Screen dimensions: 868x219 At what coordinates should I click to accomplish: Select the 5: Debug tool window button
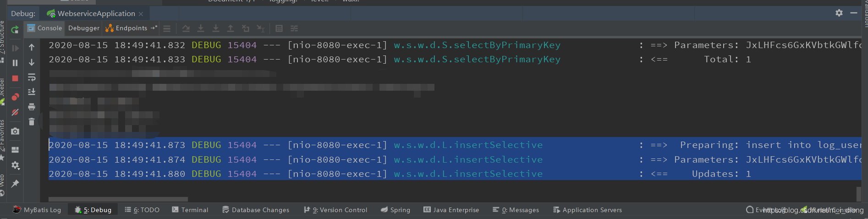click(93, 210)
